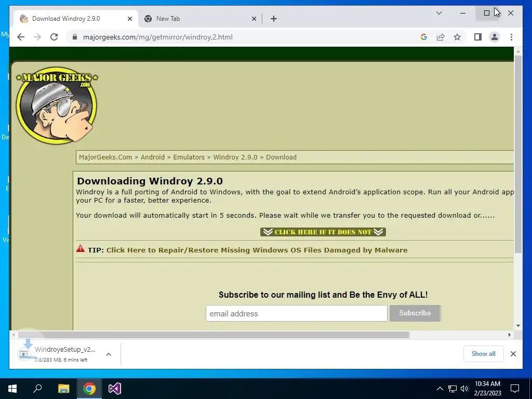Expand the WindroyeSetup download options chevron
Viewport: 532px width, 399px height.
click(109, 354)
